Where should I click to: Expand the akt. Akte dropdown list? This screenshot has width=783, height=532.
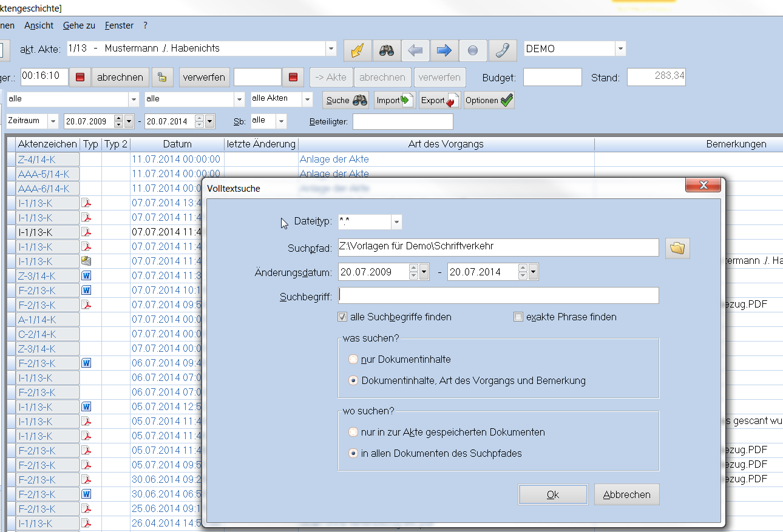coord(331,49)
